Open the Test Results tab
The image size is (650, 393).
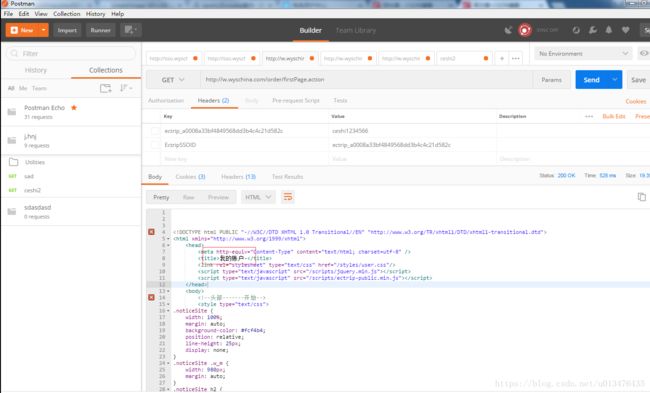(x=287, y=177)
